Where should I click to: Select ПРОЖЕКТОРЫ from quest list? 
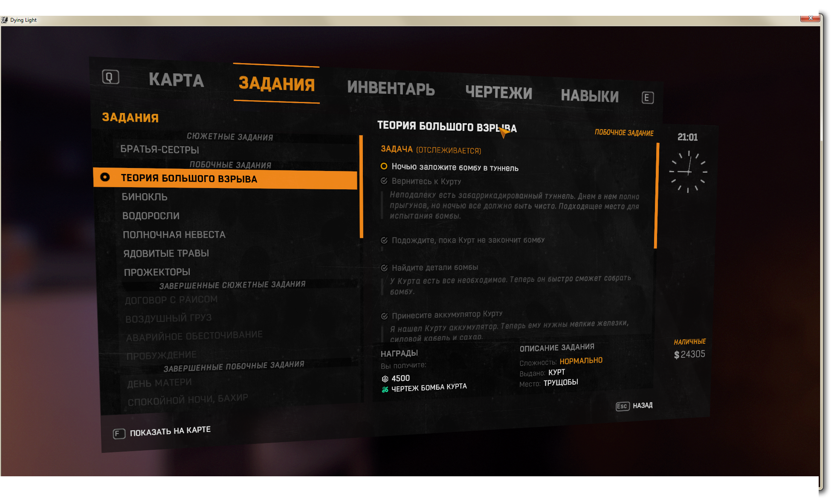pos(156,272)
